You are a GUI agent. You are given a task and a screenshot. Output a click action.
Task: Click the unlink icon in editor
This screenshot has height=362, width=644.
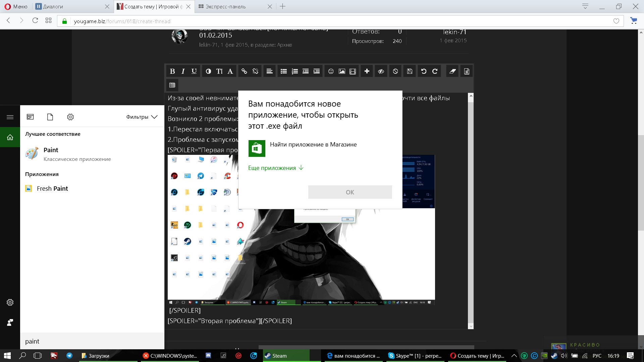[255, 71]
